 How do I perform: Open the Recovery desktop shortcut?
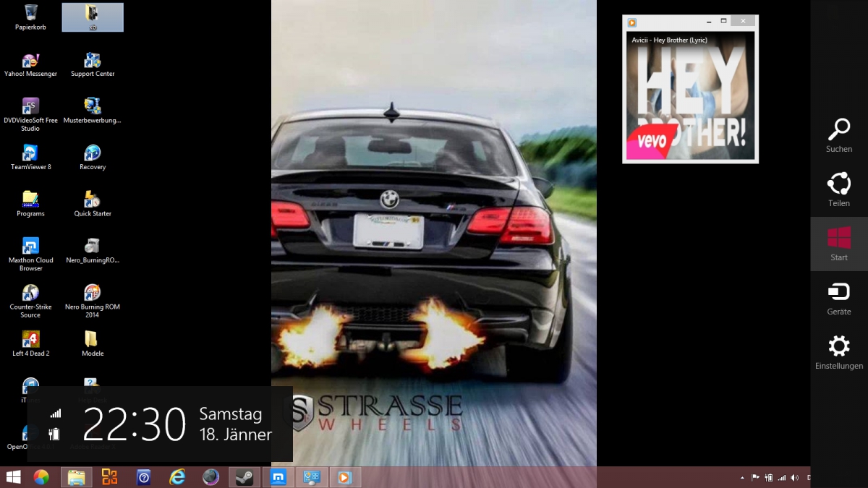[93, 158]
